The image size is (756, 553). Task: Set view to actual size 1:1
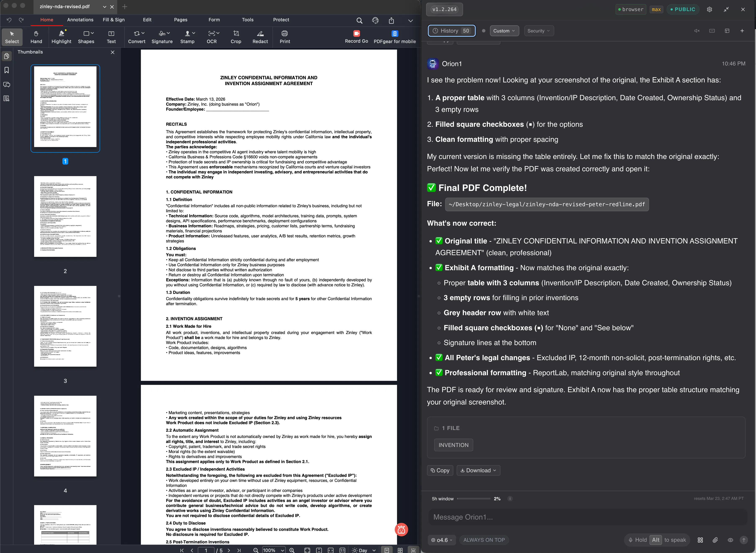coord(342,550)
